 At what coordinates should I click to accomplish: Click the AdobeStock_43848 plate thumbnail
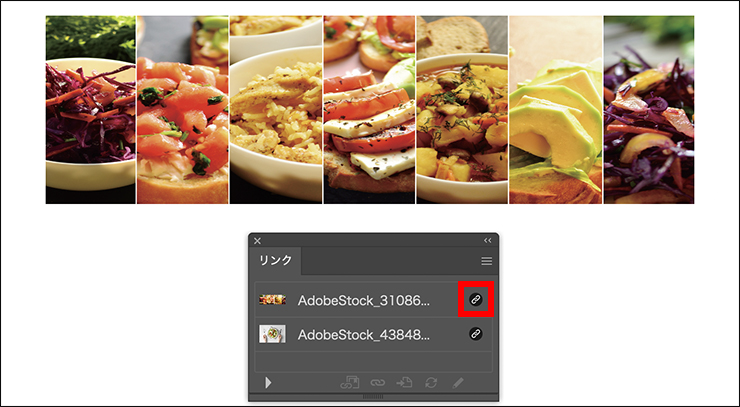tap(272, 334)
